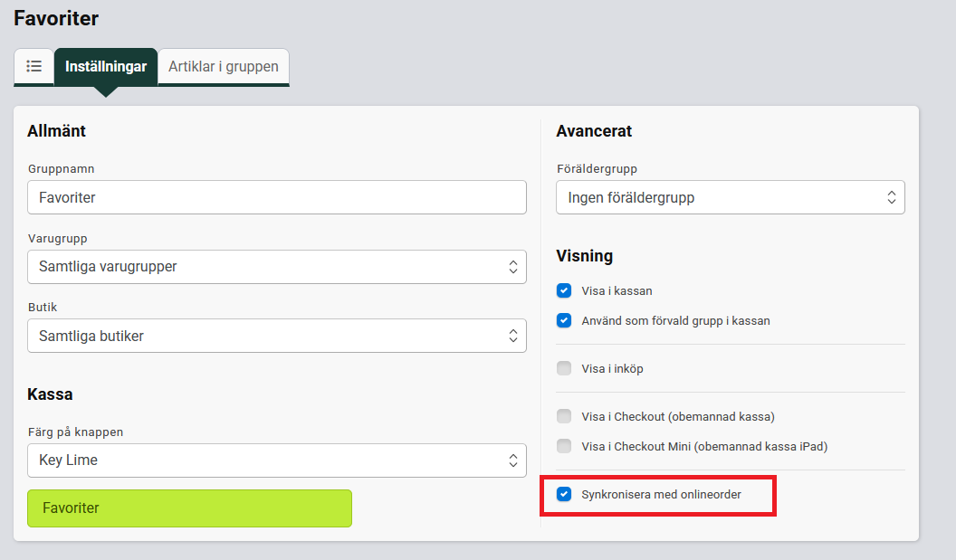Click the Föräldergrupp dropdown arrow icon
The height and width of the screenshot is (560, 956).
[891, 197]
